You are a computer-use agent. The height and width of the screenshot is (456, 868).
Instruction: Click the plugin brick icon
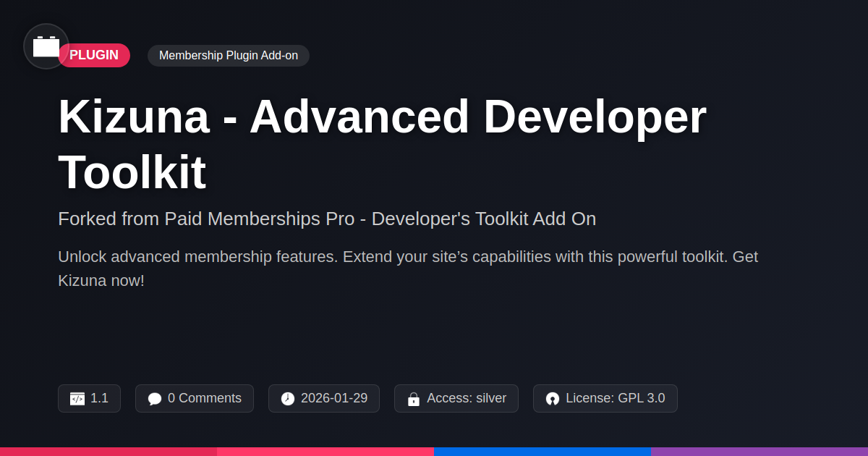(46, 46)
